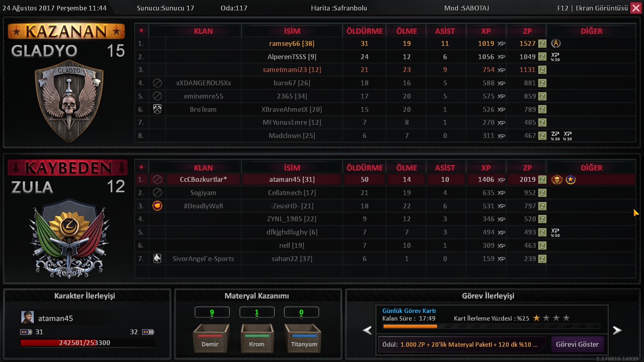Select player Cellatmech [17]
The height and width of the screenshot is (362, 644).
292,193
